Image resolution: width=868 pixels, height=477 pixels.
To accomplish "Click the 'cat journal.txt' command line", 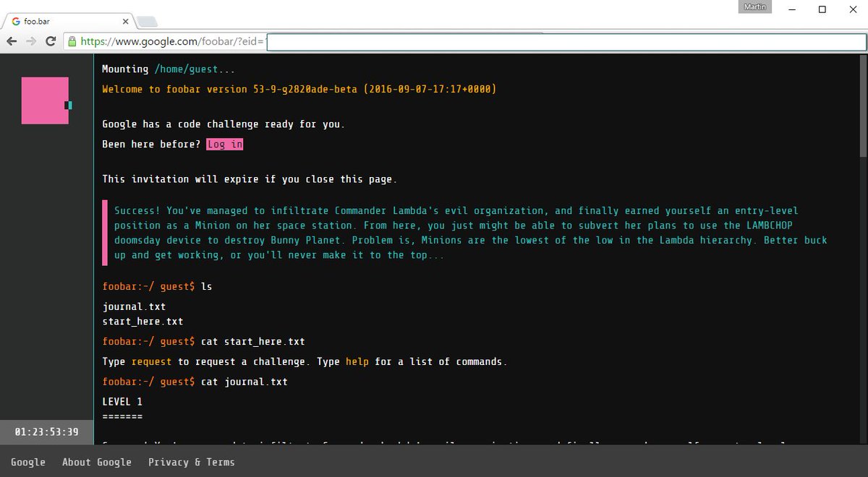I will tap(195, 382).
